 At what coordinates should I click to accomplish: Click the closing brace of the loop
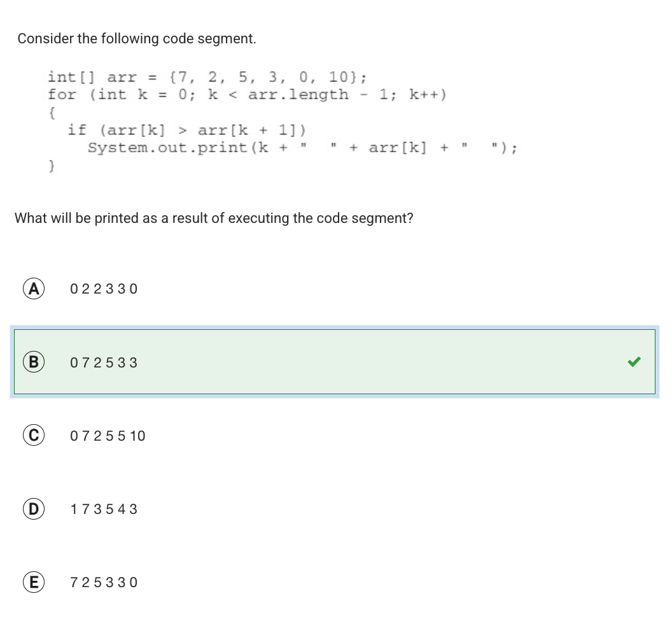tap(52, 165)
